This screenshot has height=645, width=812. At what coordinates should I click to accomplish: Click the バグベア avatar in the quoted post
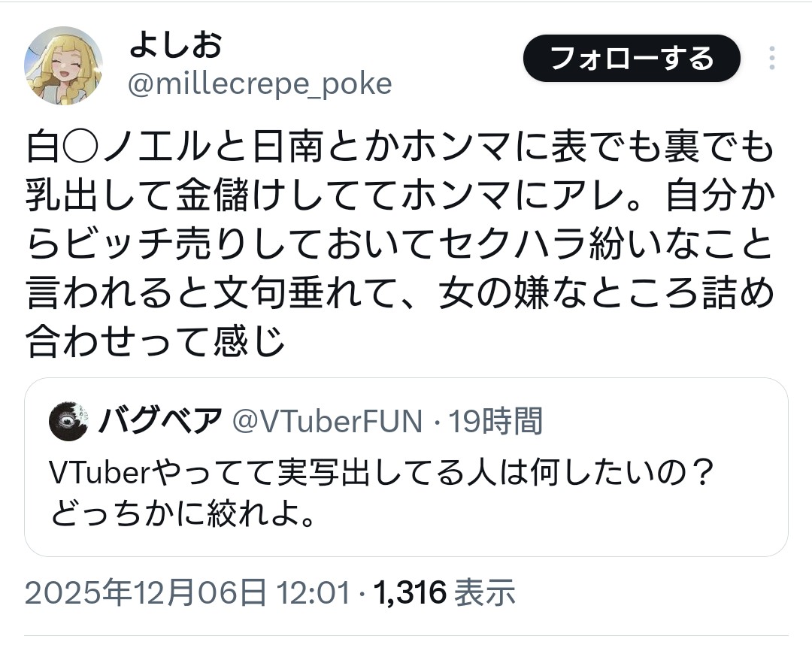click(68, 422)
